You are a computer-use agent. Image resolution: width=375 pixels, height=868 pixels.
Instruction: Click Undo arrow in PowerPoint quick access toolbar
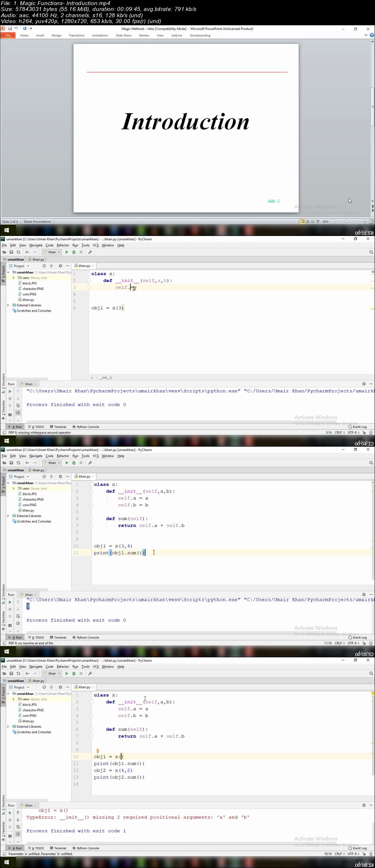(x=16, y=29)
